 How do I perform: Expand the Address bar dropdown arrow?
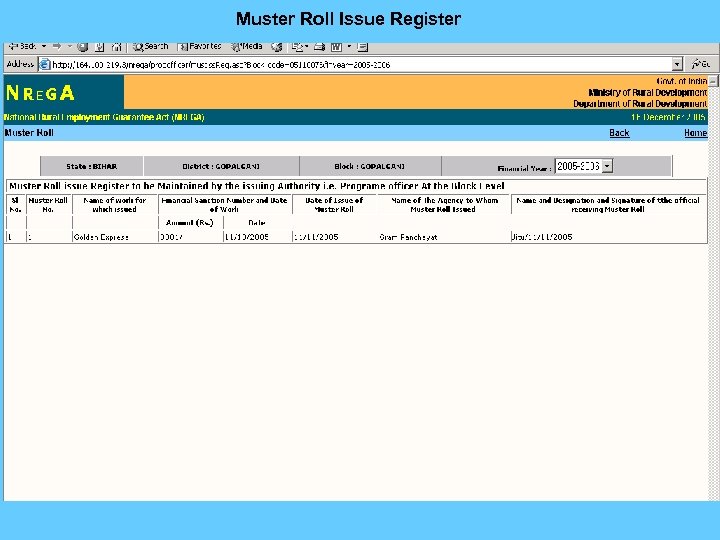click(x=677, y=64)
